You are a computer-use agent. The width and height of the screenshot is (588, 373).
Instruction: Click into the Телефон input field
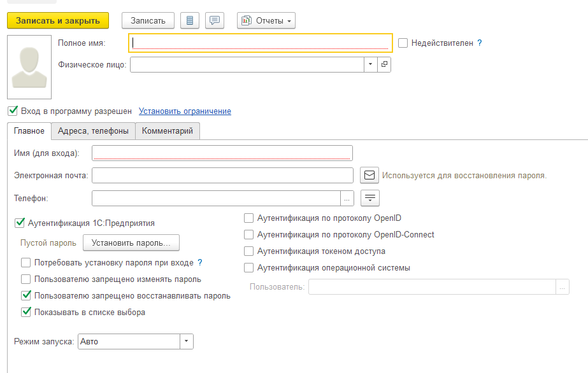coord(217,199)
